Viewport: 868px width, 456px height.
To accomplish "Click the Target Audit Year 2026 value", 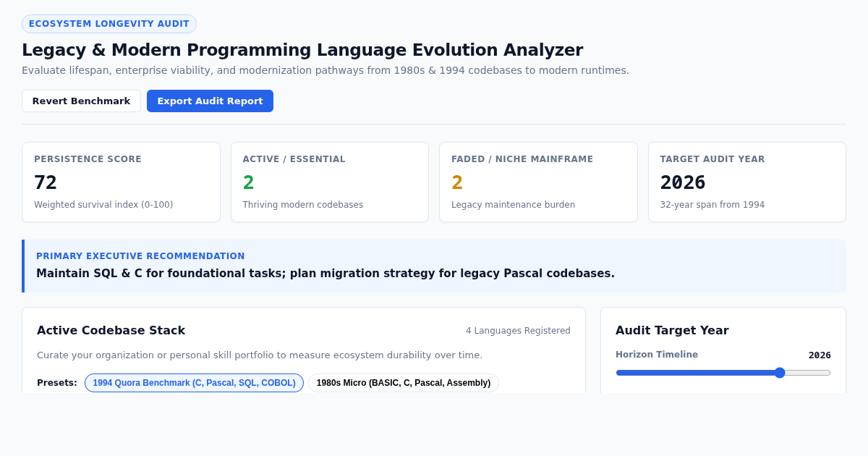I will [x=683, y=182].
